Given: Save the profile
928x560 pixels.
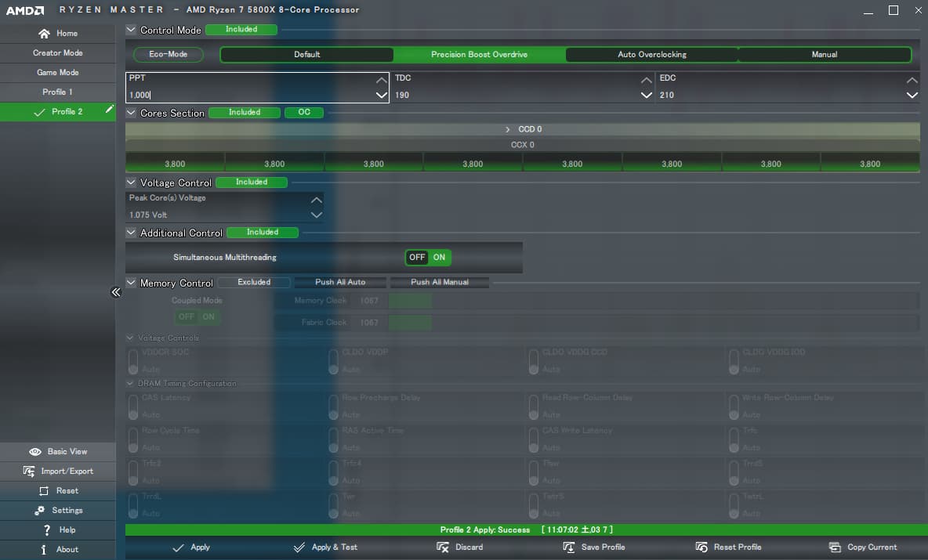Looking at the screenshot, I should 593,547.
